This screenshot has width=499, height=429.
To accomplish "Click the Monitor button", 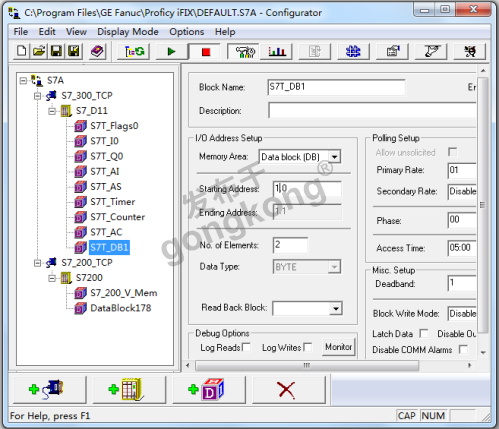I will (x=338, y=347).
